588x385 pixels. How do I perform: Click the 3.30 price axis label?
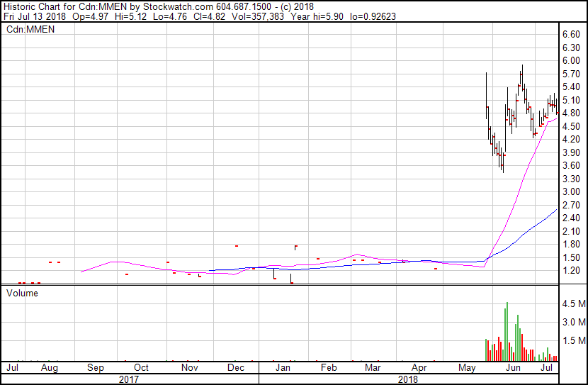(571, 179)
